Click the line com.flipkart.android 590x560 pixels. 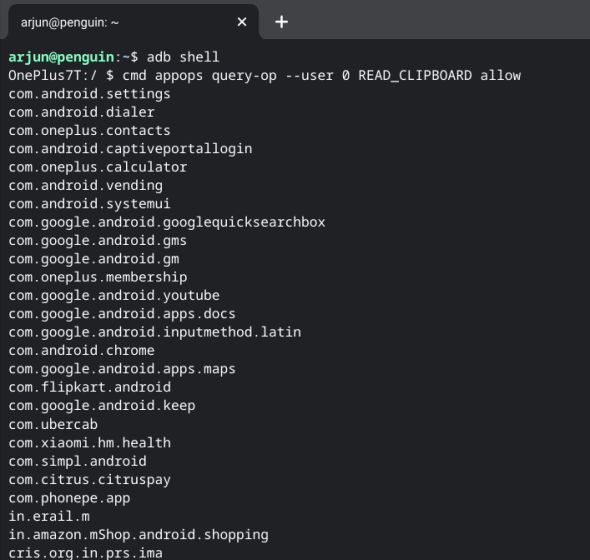click(90, 388)
